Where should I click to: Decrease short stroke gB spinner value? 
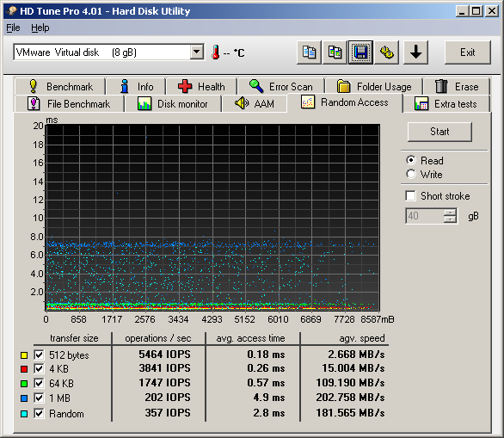click(x=450, y=219)
